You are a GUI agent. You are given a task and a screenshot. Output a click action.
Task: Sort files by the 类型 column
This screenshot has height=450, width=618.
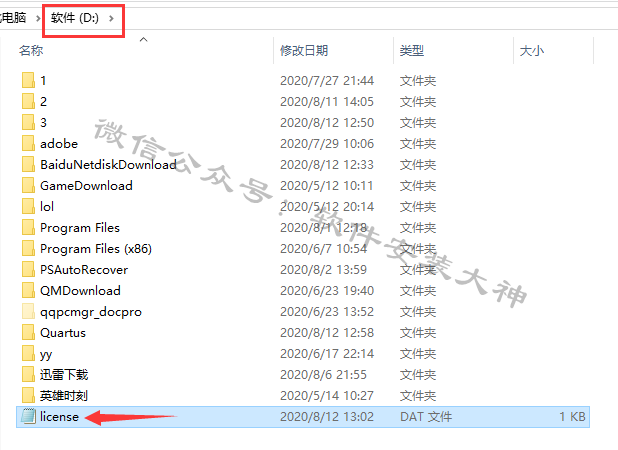tap(412, 50)
